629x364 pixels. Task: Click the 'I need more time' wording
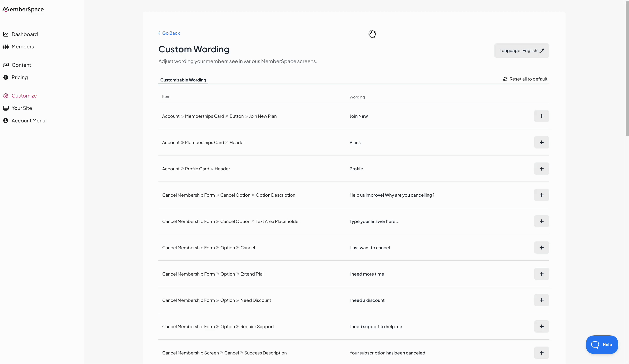(x=367, y=274)
